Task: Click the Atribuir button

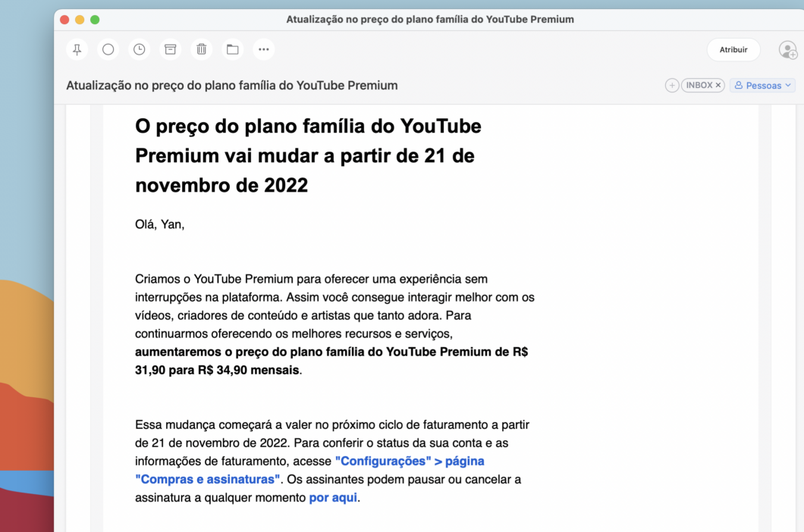Action: [x=733, y=50]
